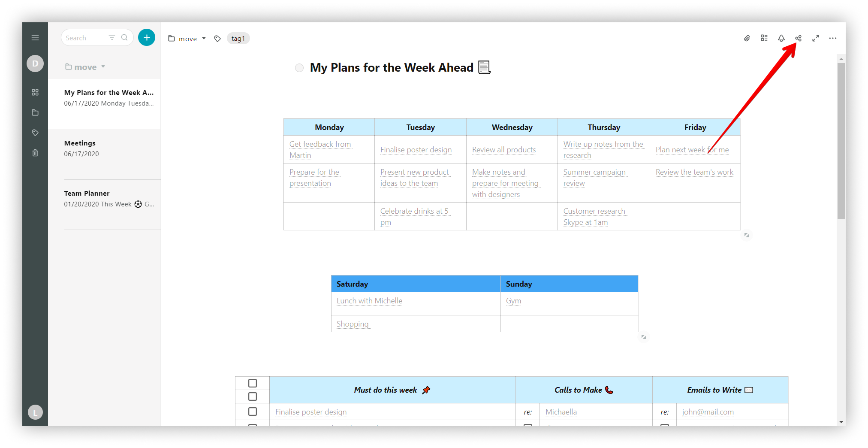Click the magnifier search icon

pyautogui.click(x=124, y=38)
